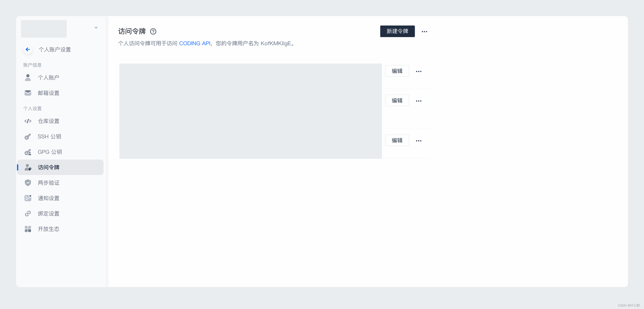Open 通知设置 in the sidebar
The width and height of the screenshot is (644, 309).
[49, 198]
